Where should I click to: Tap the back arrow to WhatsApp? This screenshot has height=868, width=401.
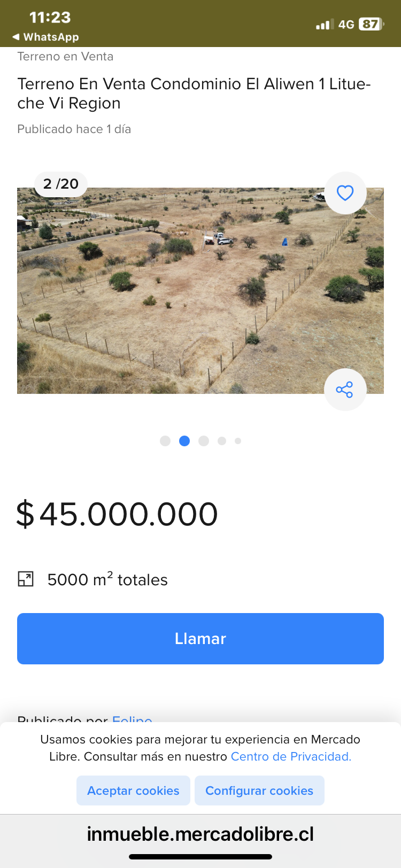(x=16, y=37)
